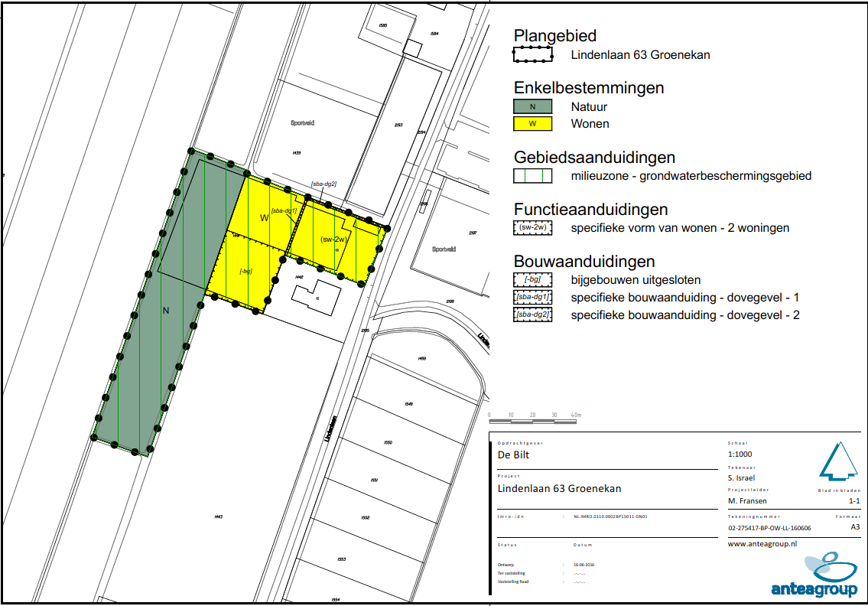Click the yellow Wonen 'W' legend swatch
The width and height of the screenshot is (868, 606).
click(x=532, y=123)
